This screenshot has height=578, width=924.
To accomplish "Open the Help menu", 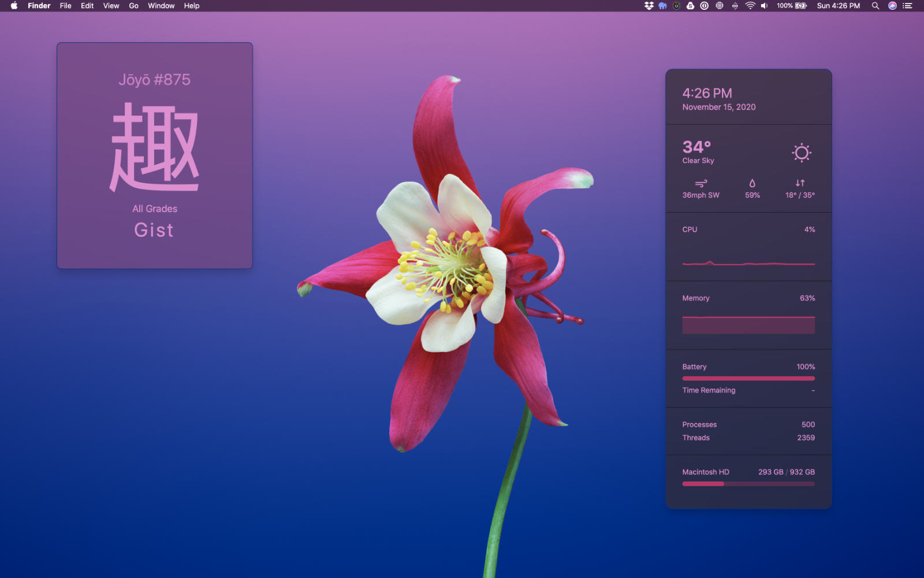I will 192,6.
